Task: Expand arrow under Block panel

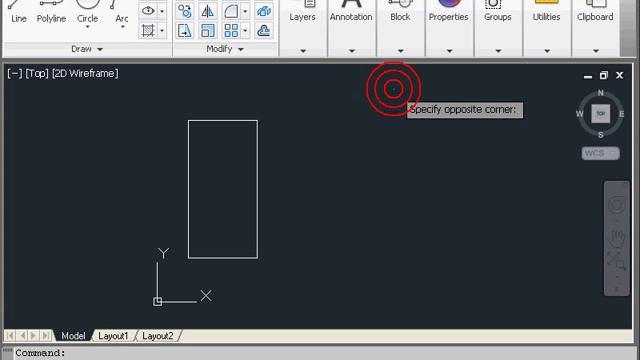Action: (400, 51)
